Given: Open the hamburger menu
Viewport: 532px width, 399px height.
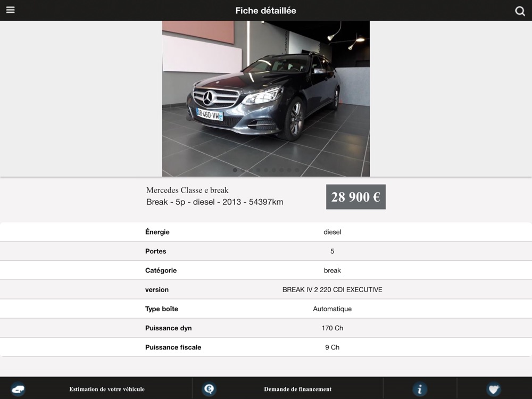Looking at the screenshot, I should click(11, 10).
